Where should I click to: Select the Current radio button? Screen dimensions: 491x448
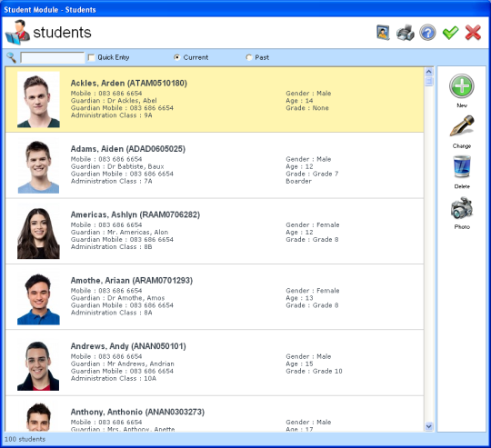[177, 57]
